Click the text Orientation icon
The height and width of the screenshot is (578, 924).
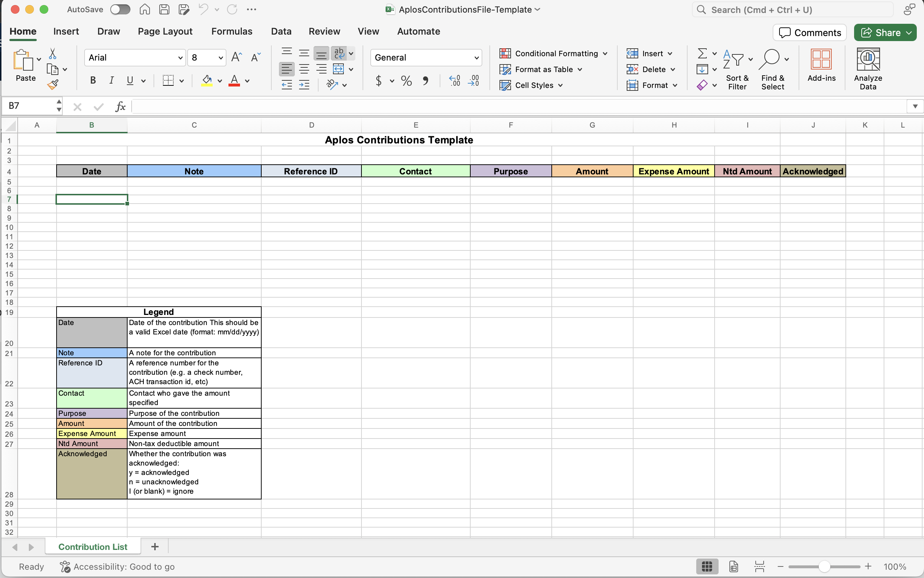pos(332,85)
